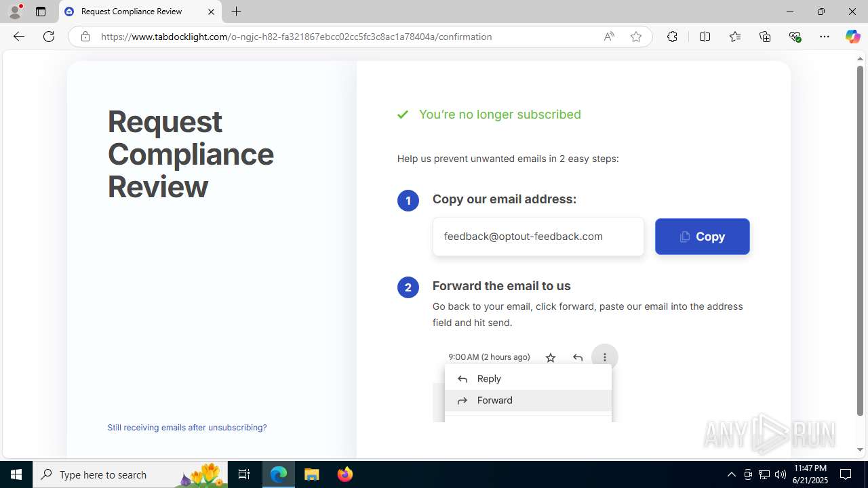Screen dimensions: 868x488
Task: Show hidden system tray icons
Action: click(731, 474)
